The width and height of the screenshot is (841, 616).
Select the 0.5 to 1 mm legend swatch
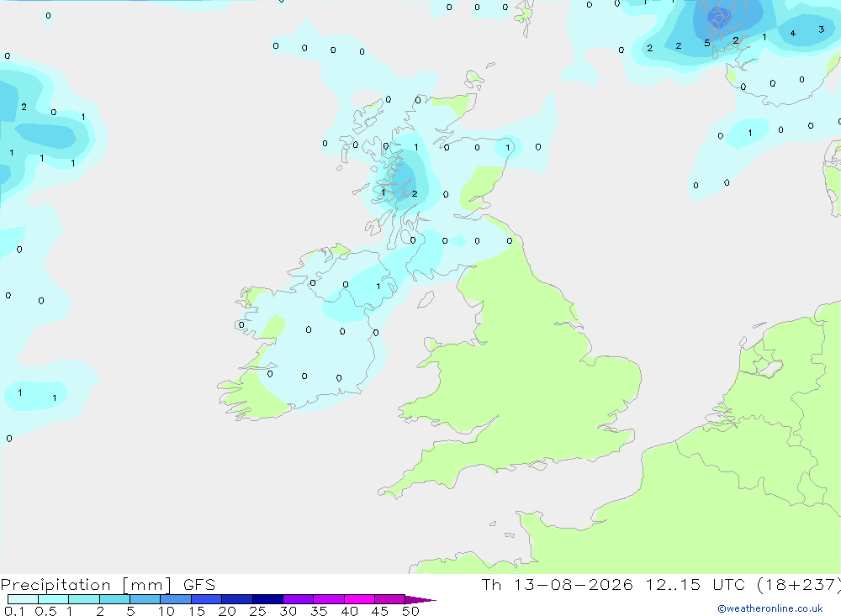pos(54,599)
